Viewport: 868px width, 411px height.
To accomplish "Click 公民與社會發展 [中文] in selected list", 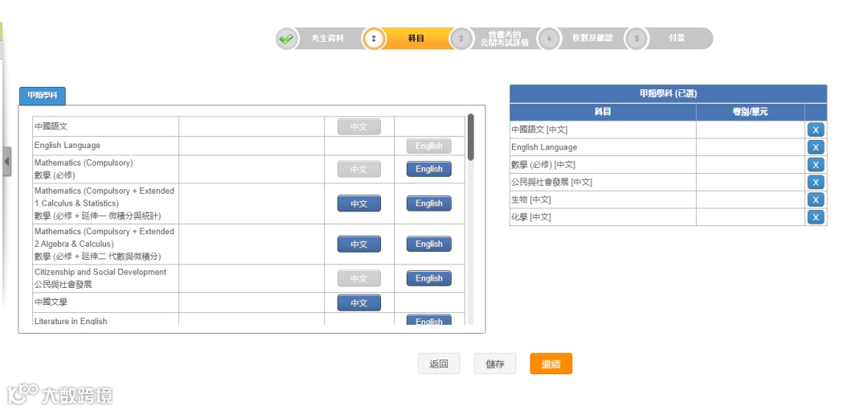I will click(551, 183).
